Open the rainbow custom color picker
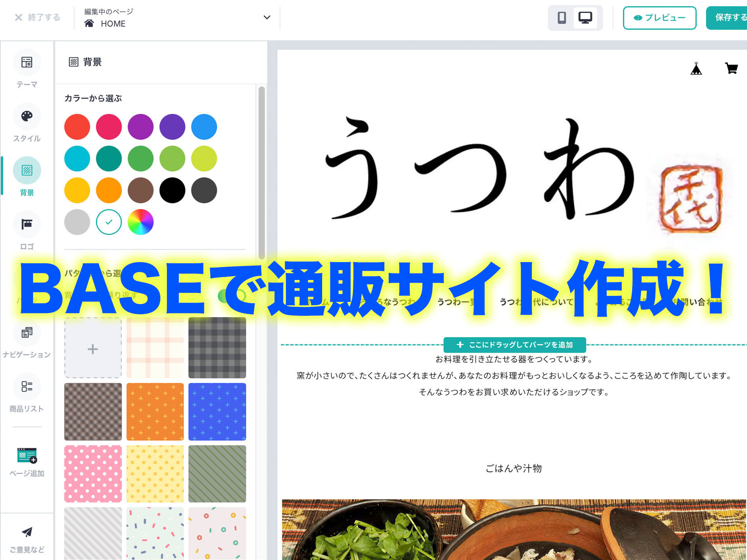The image size is (747, 560). 140,222
